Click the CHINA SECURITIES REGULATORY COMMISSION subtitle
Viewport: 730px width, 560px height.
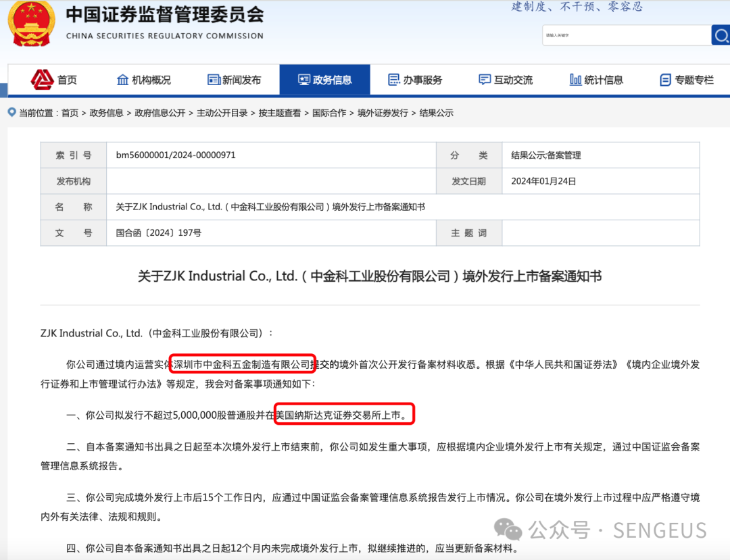[x=165, y=36]
